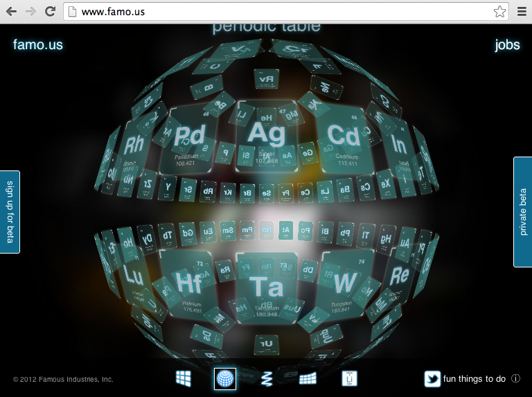The image size is (532, 397).
Task: Reload the page
Action: pos(50,12)
